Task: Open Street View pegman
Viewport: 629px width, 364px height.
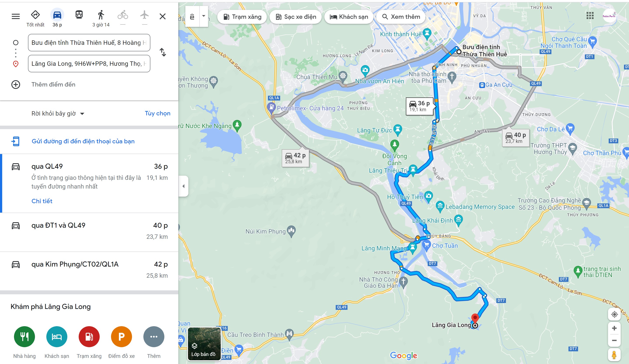Action: tap(614, 355)
